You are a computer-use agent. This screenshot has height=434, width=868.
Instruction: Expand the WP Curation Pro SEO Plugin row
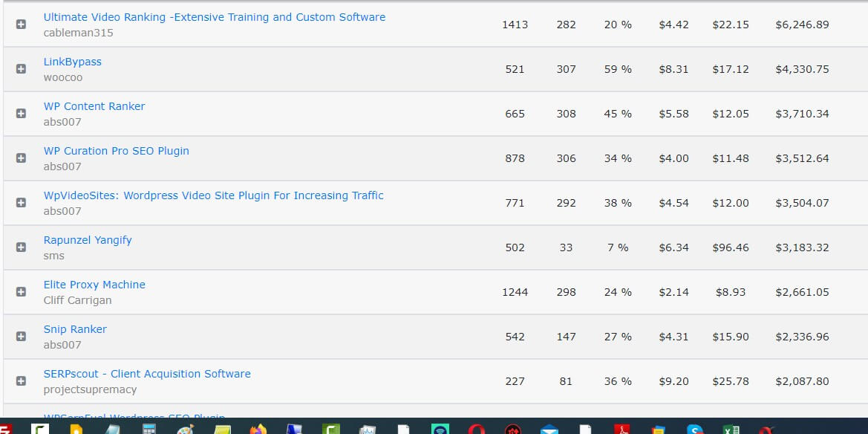(21, 158)
